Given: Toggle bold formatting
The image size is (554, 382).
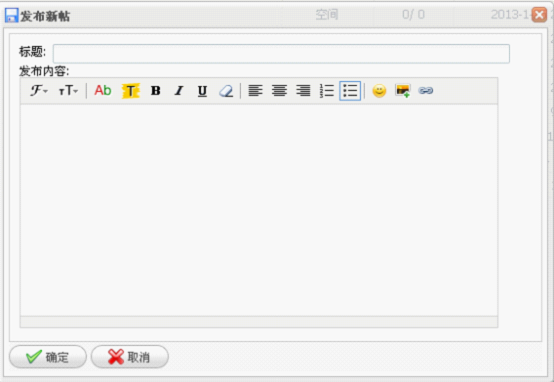Looking at the screenshot, I should click(155, 91).
